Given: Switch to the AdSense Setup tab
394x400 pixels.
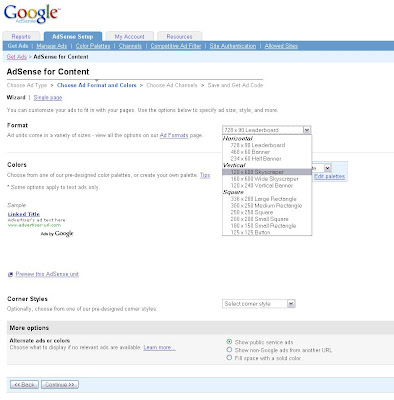Looking at the screenshot, I should (x=73, y=36).
